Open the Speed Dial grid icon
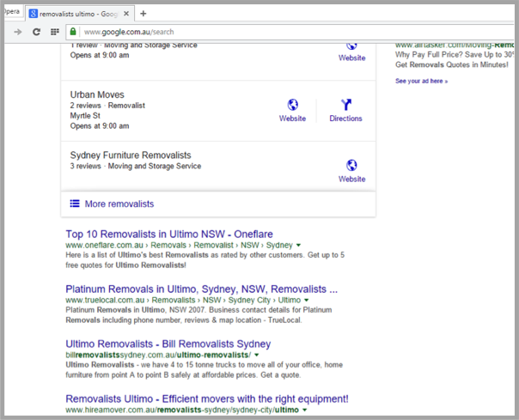Viewport: 519px width, 420px height. (x=54, y=32)
